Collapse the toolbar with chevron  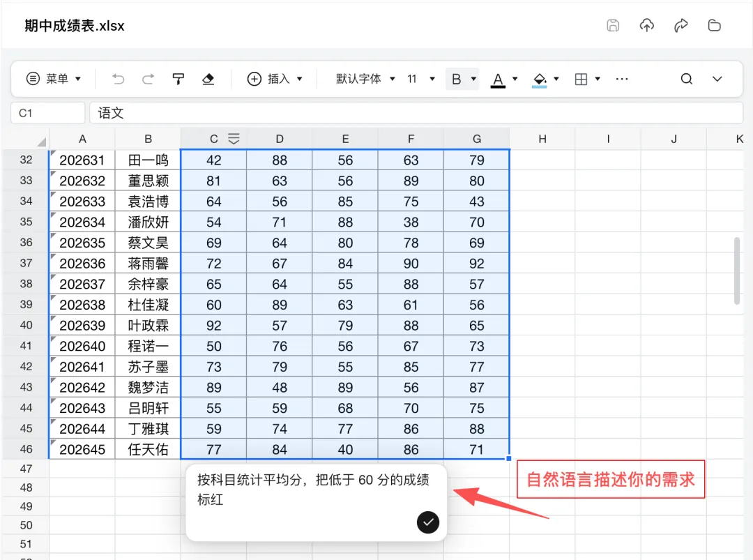click(x=717, y=79)
